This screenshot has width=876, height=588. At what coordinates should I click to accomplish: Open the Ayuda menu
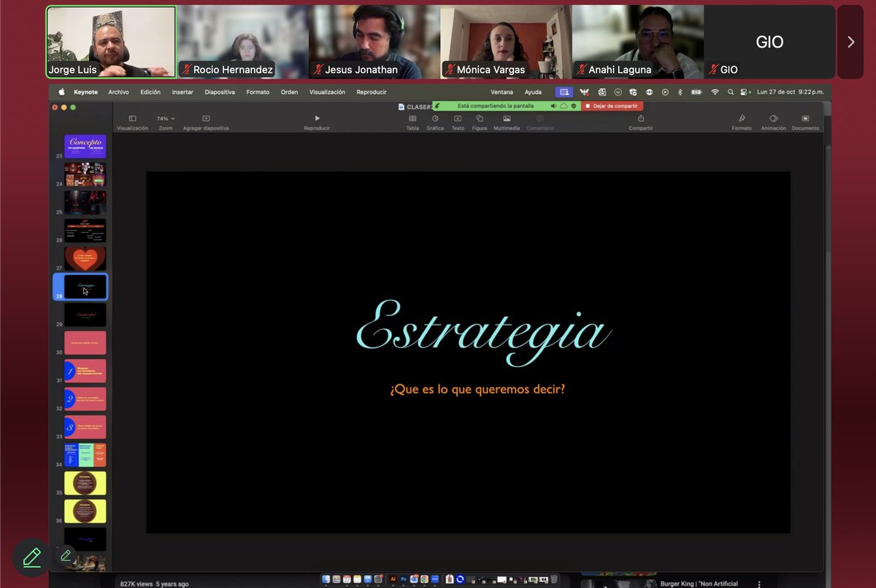533,92
